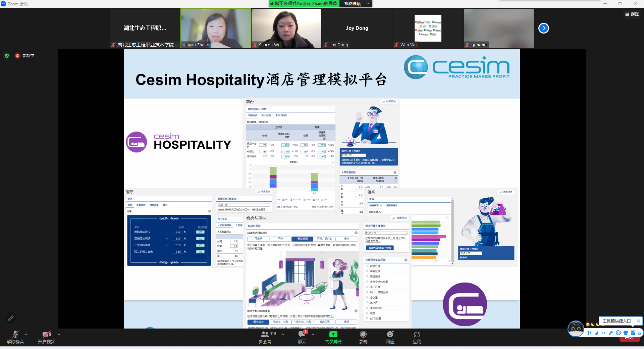Image resolution: width=644 pixels, height=349 pixels.
Task: Toggle IME punctuation mode icon
Action: click(x=603, y=333)
